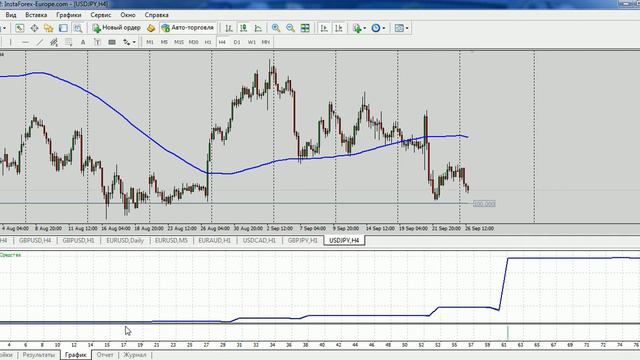Switch timeframe to M15

[179, 42]
